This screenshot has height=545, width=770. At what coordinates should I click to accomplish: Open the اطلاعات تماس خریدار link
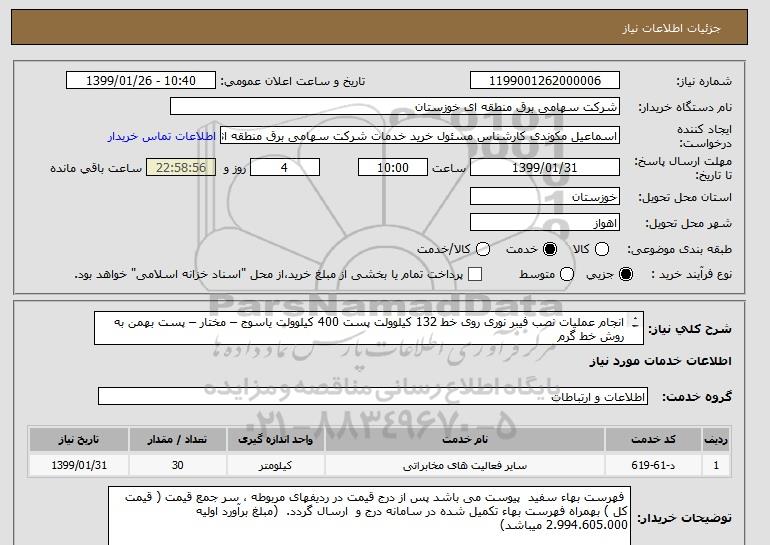162,136
